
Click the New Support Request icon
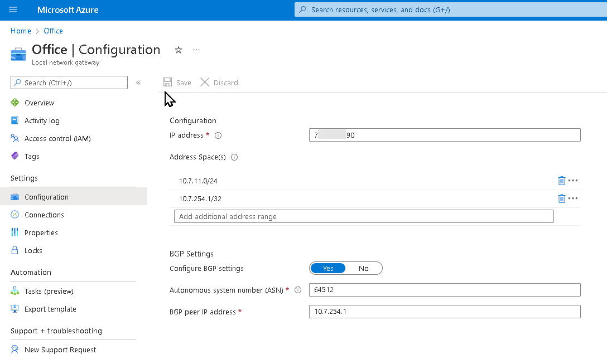click(15, 350)
